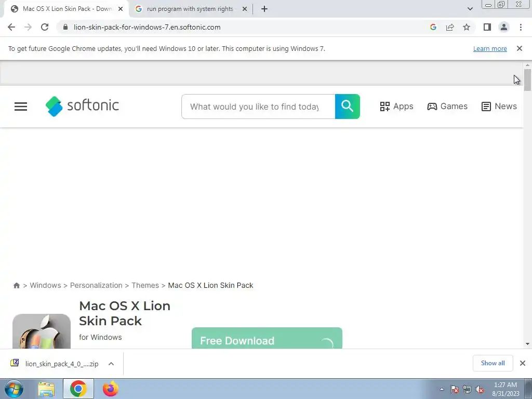Reload the current page
Screen dimensions: 532x399
click(x=45, y=27)
